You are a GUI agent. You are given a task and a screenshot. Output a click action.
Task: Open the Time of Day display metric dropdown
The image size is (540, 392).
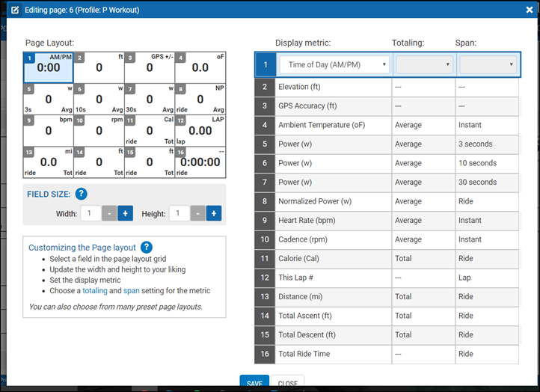pos(334,65)
